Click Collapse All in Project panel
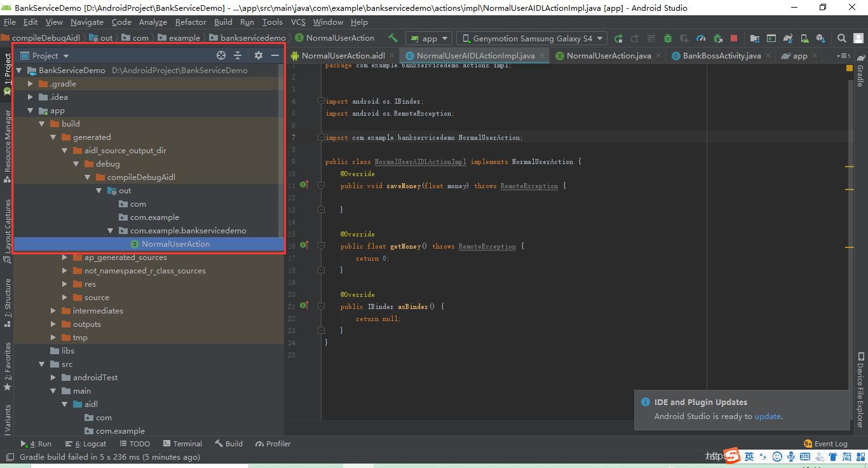 click(238, 55)
